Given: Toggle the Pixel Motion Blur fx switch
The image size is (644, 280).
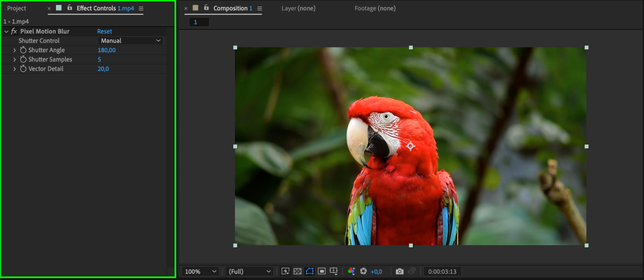Looking at the screenshot, I should click(14, 31).
